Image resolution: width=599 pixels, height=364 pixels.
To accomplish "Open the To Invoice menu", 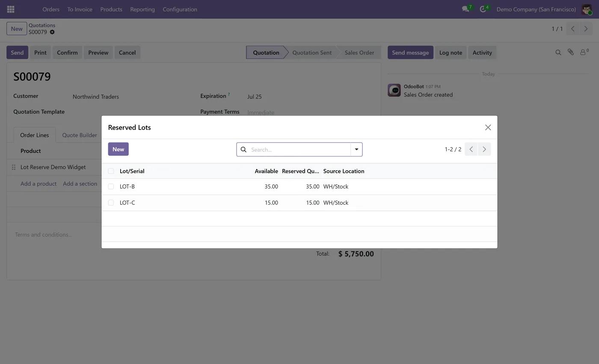I will click(x=80, y=9).
